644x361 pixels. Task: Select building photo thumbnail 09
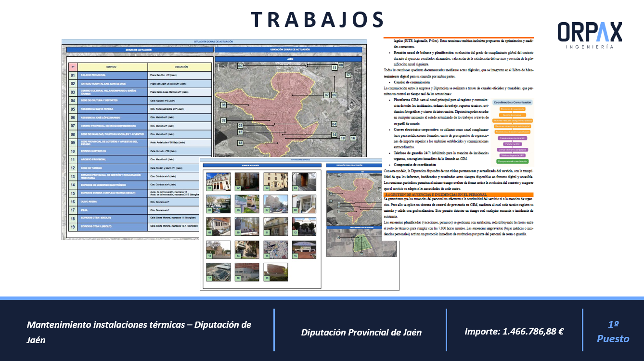point(218,226)
